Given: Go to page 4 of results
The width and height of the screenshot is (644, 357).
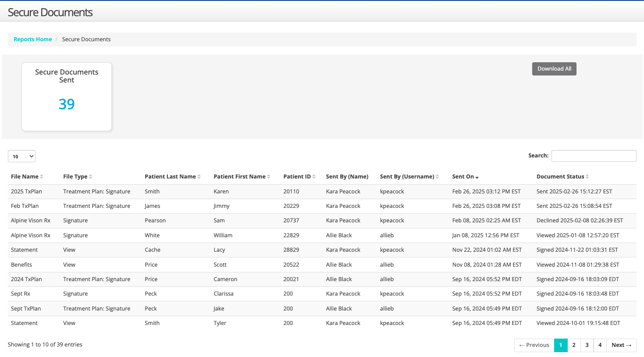Looking at the screenshot, I should click(600, 345).
